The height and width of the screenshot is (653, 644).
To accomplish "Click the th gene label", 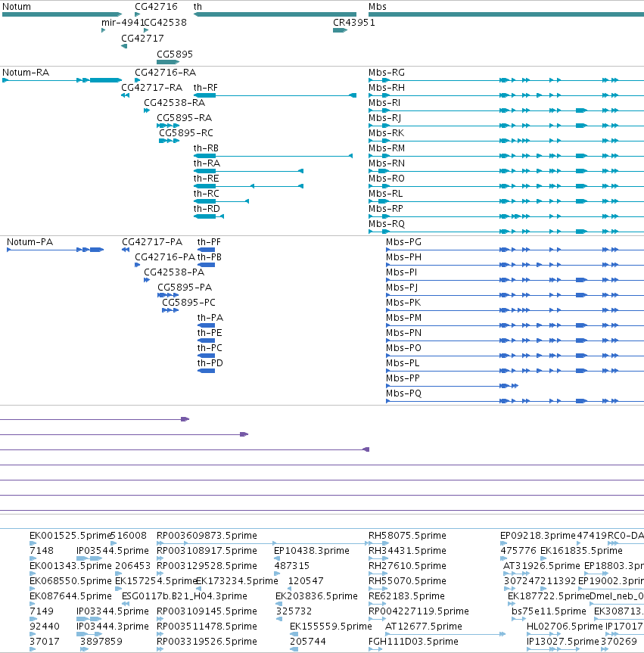I will pyautogui.click(x=198, y=7).
